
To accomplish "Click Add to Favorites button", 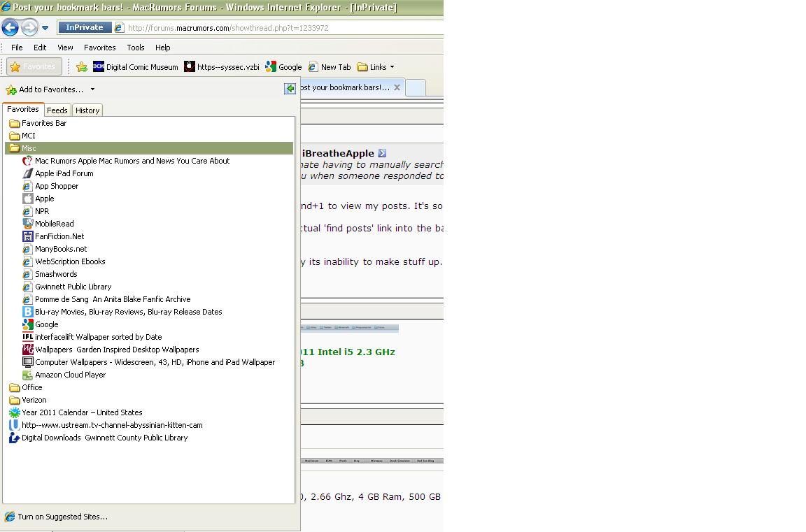I will pos(45,89).
